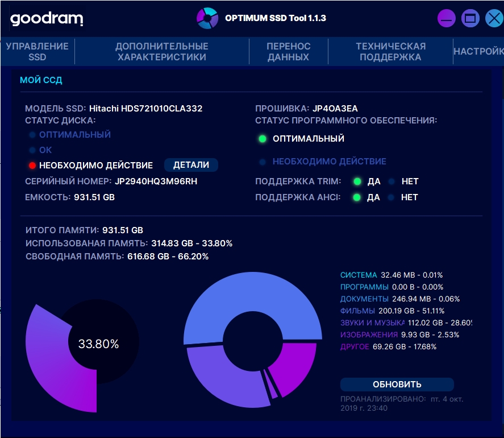Click the ОБНОВИТЬ button
Viewport: 504px width, 438px height.
397,385
